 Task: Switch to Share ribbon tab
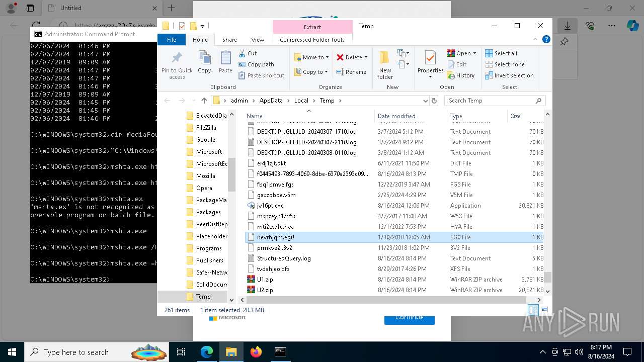pyautogui.click(x=229, y=40)
